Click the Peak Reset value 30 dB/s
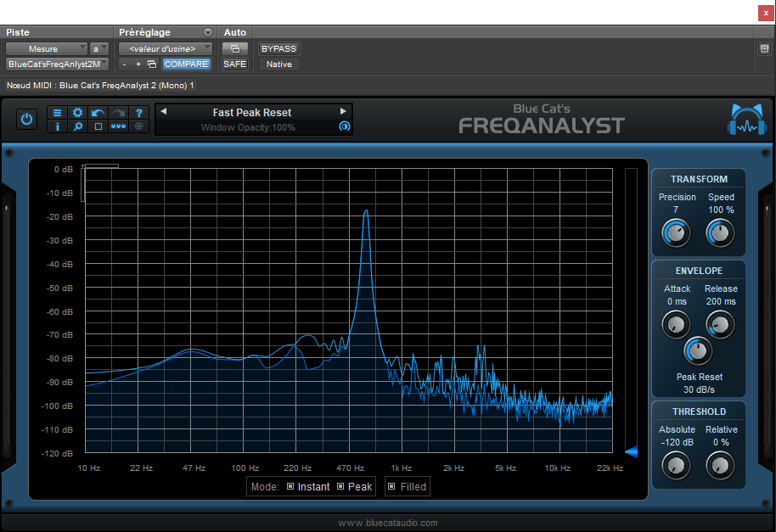The height and width of the screenshot is (532, 776). pos(699,389)
